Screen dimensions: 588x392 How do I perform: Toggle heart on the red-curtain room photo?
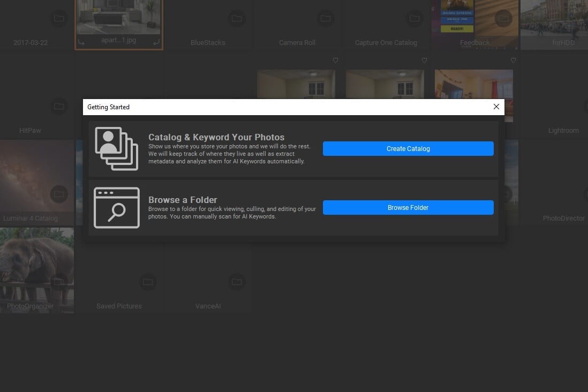pos(513,60)
